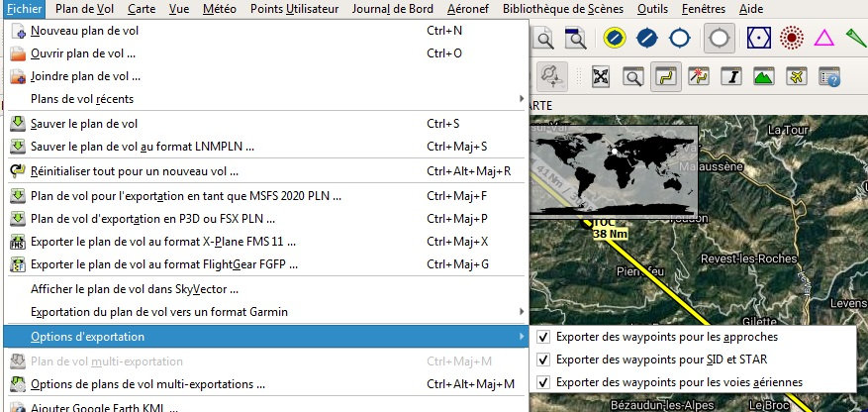Open the Plan de Vol menu
This screenshot has height=412, width=868.
[x=83, y=9]
